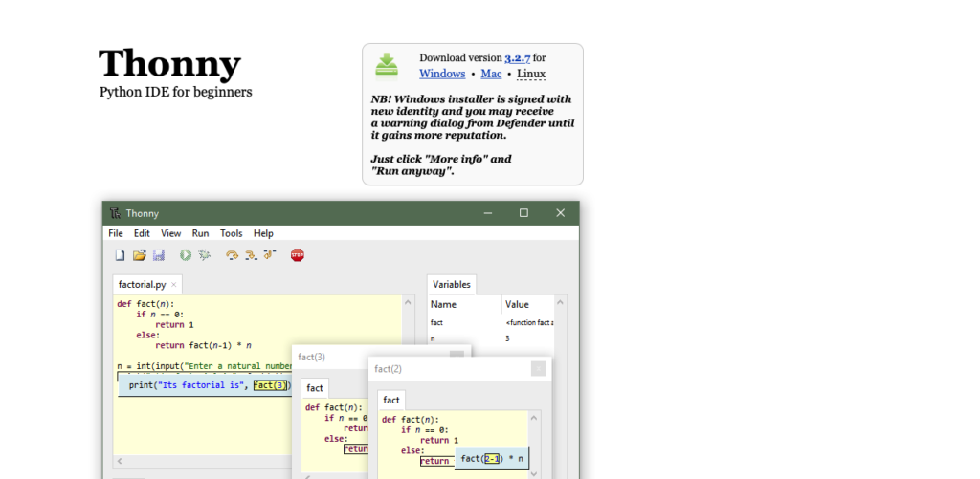Open the Tools menu in Thonny
This screenshot has width=980, height=479.
tap(232, 233)
